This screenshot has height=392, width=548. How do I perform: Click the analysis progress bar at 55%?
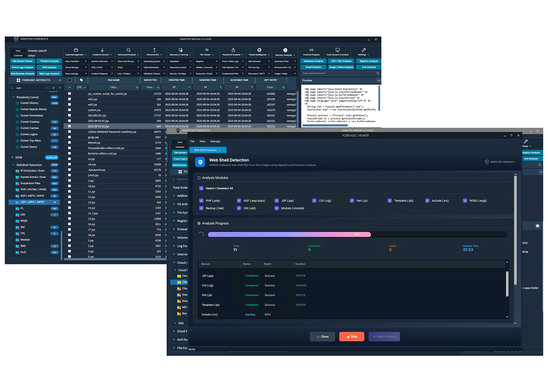pos(357,234)
